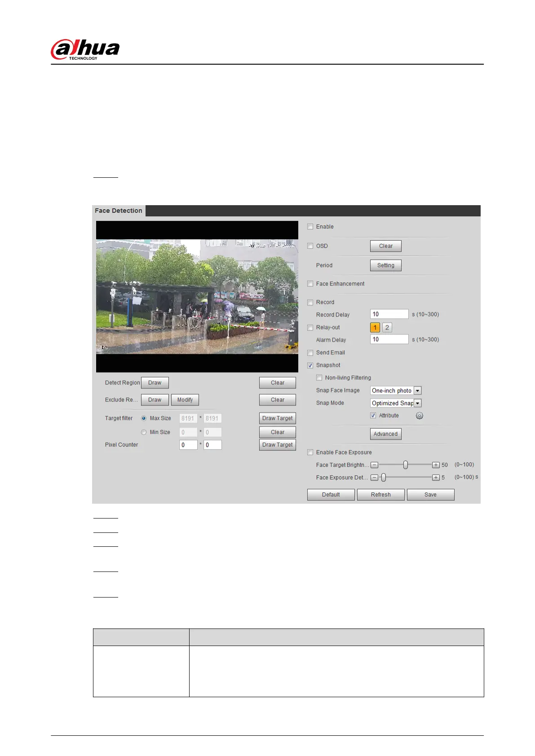Click the Alarm Delay input field
This screenshot has width=535, height=756.
pyautogui.click(x=389, y=339)
